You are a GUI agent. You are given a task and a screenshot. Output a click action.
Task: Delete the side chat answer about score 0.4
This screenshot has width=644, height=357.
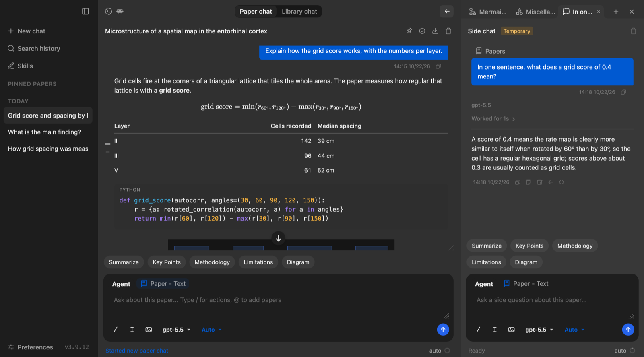point(539,182)
